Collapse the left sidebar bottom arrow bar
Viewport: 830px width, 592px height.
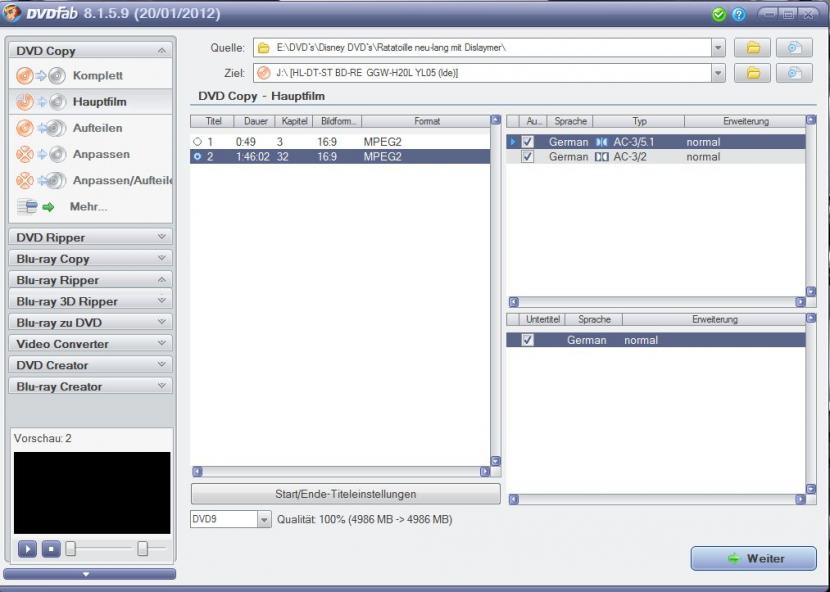pos(89,574)
